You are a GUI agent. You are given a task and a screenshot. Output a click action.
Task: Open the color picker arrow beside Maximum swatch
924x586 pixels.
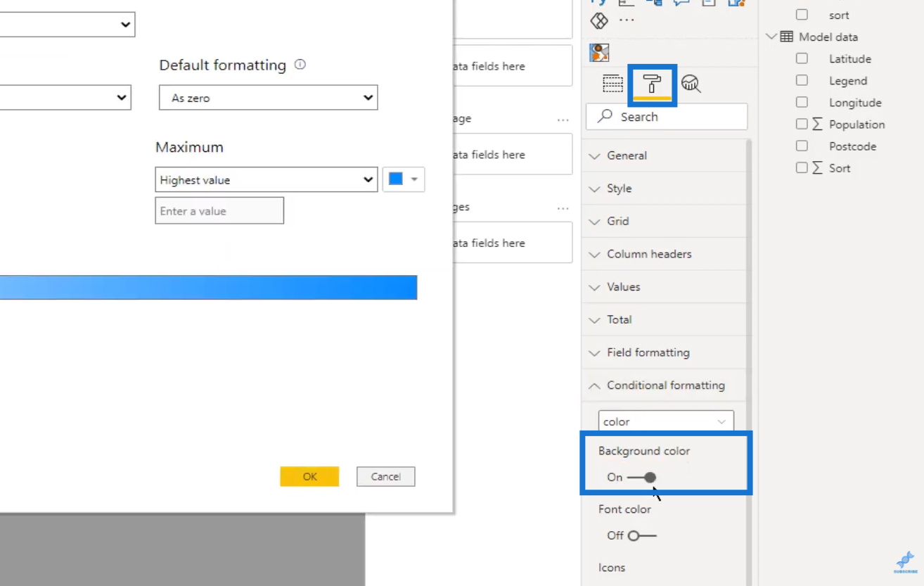(x=414, y=179)
